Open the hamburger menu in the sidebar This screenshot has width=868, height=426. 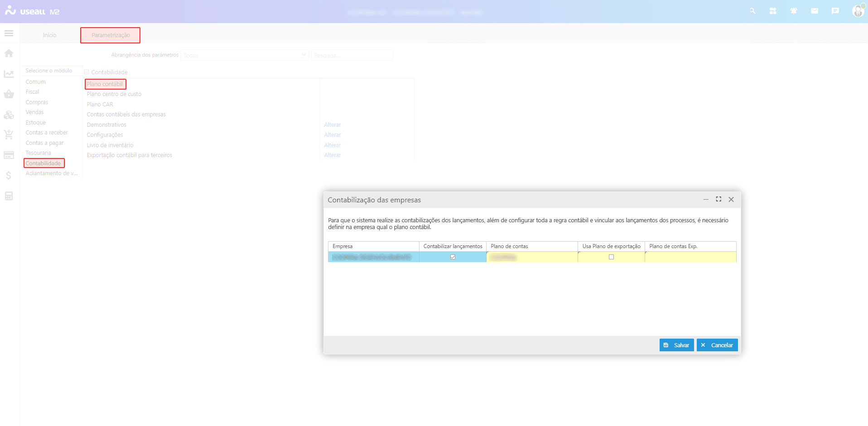pyautogui.click(x=9, y=34)
